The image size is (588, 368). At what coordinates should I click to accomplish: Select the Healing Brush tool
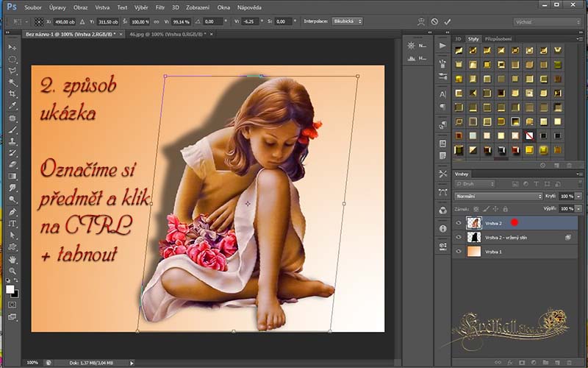pyautogui.click(x=12, y=118)
